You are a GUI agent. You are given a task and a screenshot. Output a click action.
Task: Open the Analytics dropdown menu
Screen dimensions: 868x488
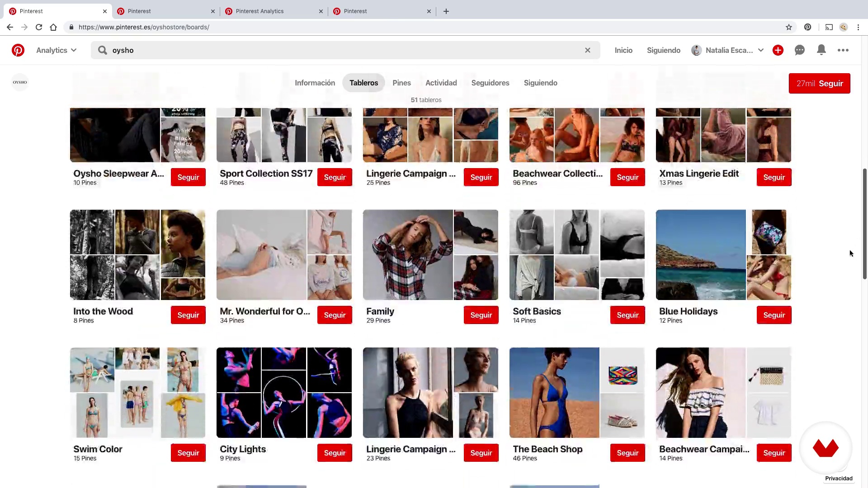click(x=57, y=50)
